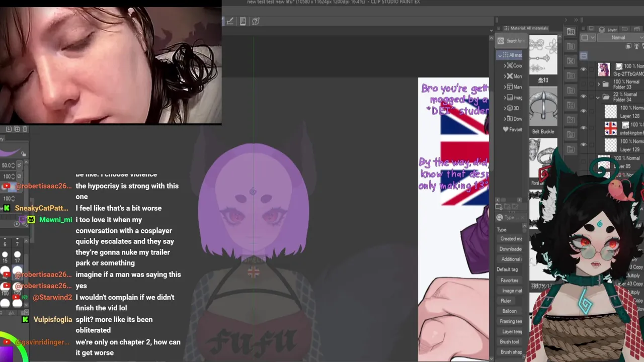Viewport: 644px width, 362px height.
Task: Expand the Monochromatic pattern folder chevron
Action: (505, 76)
